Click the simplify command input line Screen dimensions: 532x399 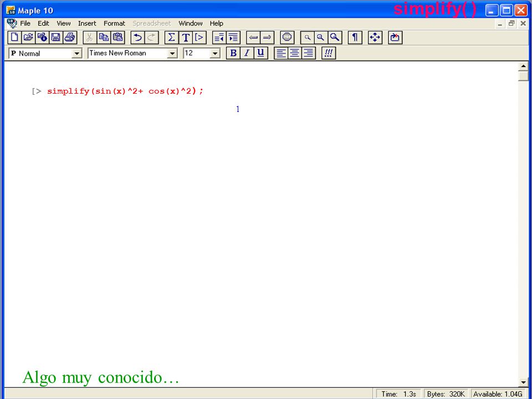(125, 91)
